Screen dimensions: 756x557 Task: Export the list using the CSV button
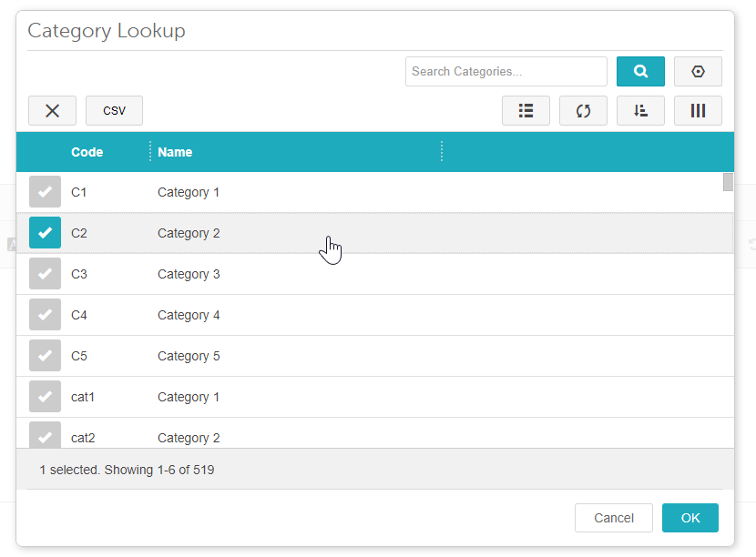pos(114,110)
